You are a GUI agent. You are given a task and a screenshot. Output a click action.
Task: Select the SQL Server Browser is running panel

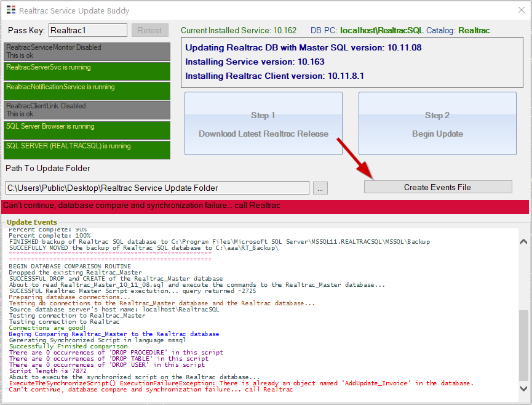pos(87,130)
